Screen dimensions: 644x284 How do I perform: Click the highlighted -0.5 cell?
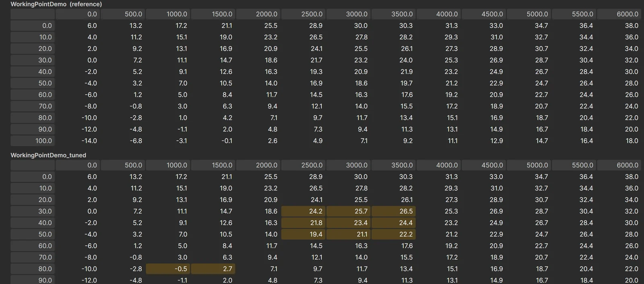pos(168,269)
